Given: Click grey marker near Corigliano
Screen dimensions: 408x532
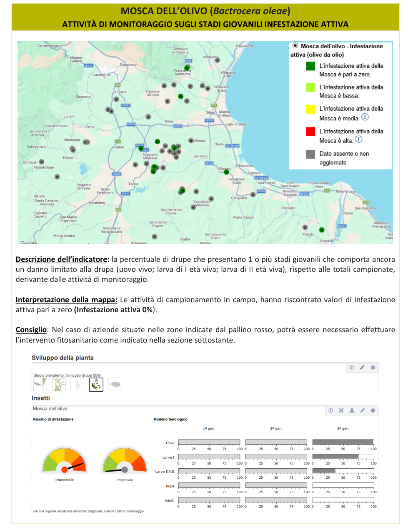Looking at the screenshot, I should [x=253, y=194].
